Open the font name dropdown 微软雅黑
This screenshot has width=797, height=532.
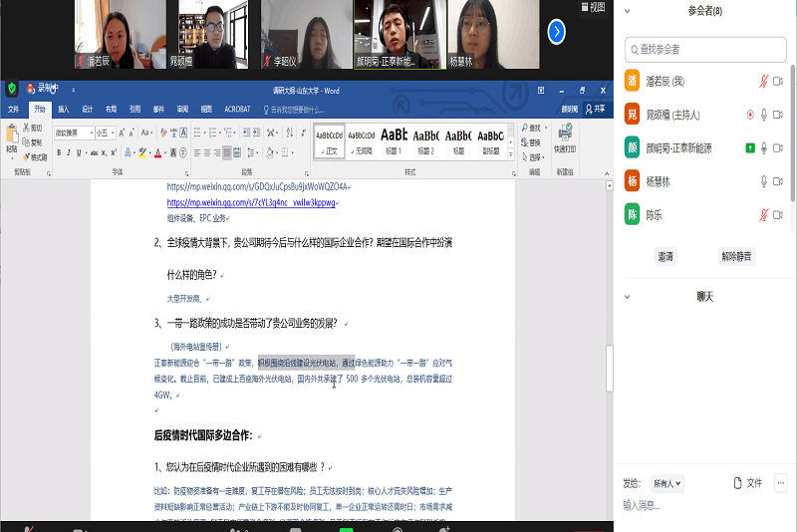coord(92,133)
